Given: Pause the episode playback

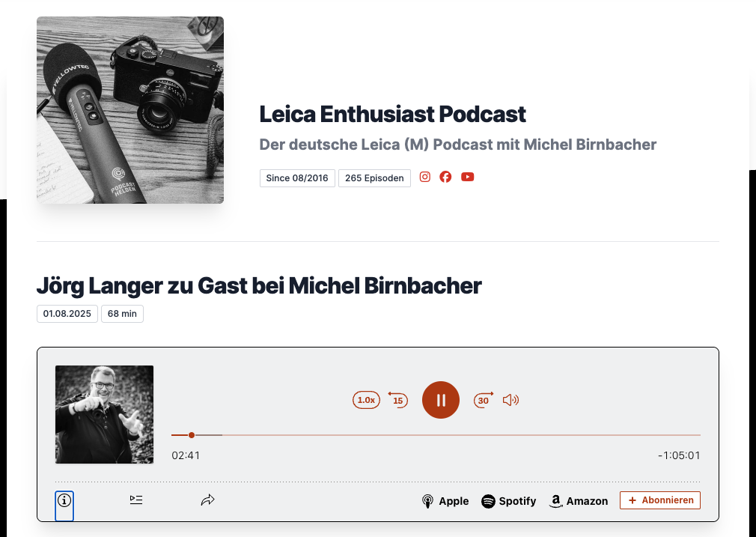Looking at the screenshot, I should tap(441, 400).
